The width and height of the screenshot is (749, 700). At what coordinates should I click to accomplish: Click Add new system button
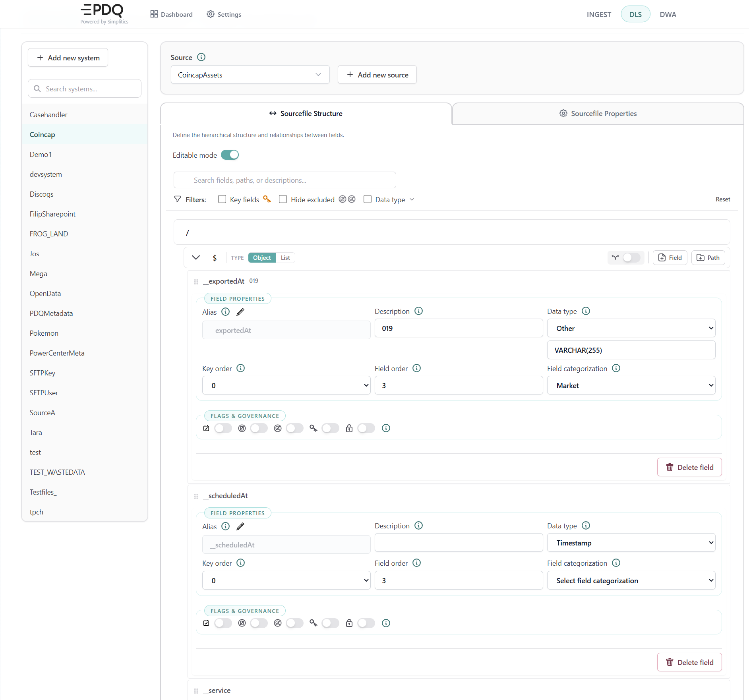68,58
